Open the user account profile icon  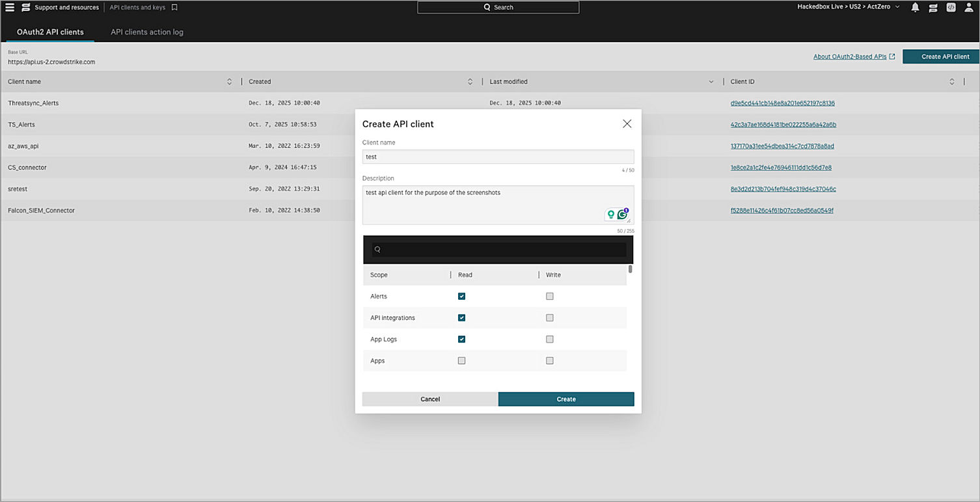click(968, 7)
